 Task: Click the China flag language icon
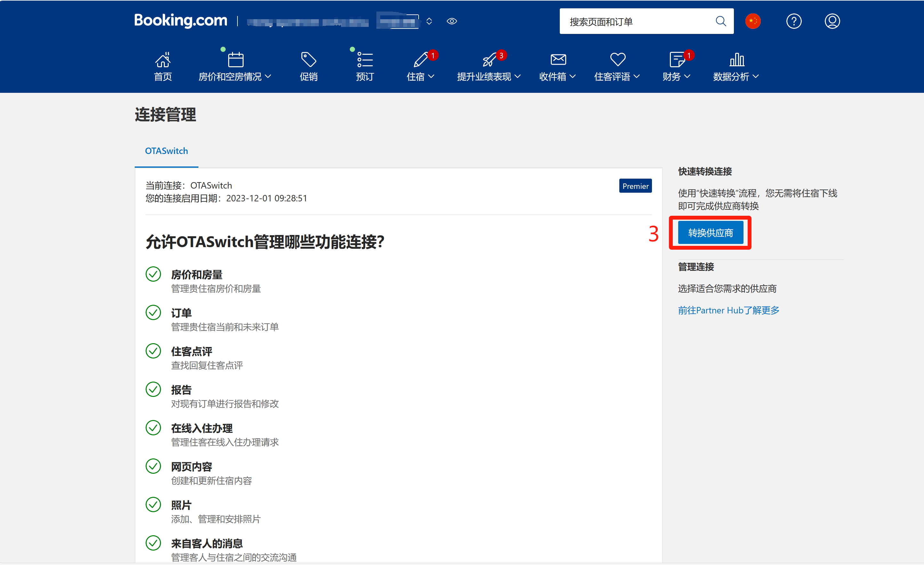pos(753,21)
